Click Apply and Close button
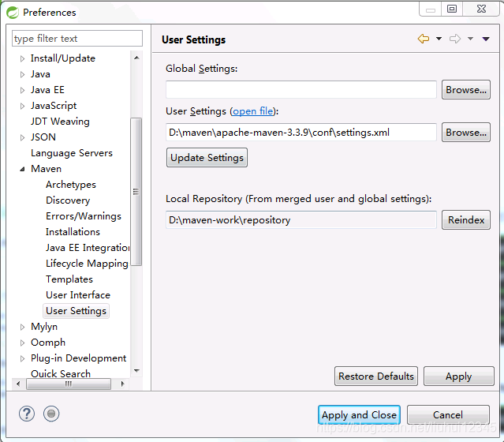 (359, 414)
